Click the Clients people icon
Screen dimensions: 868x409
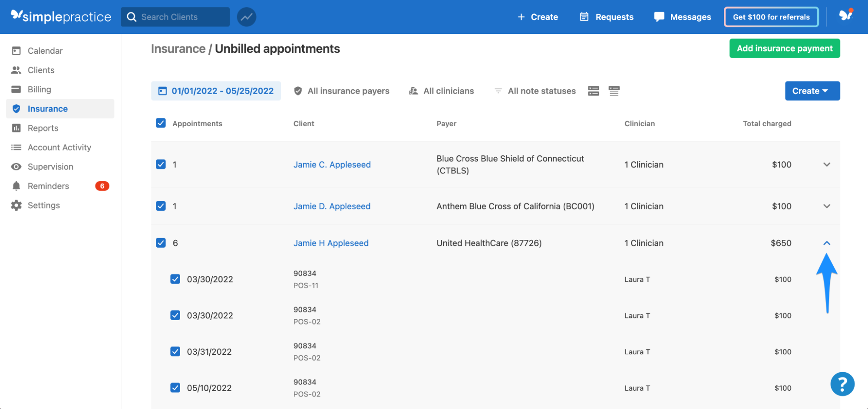pos(16,70)
